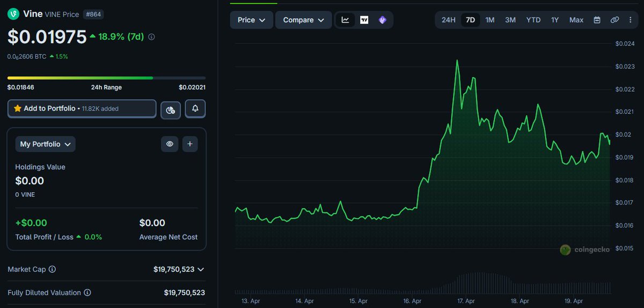Expand the My Portfolio selector
The height and width of the screenshot is (308, 644).
46,144
